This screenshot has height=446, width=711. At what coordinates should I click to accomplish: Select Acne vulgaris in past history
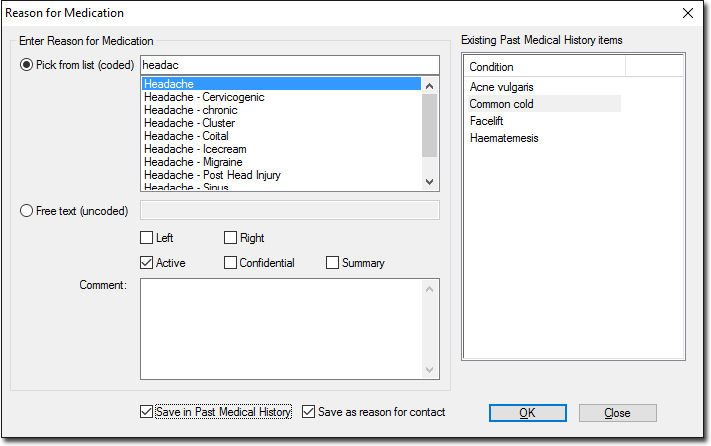click(x=502, y=87)
